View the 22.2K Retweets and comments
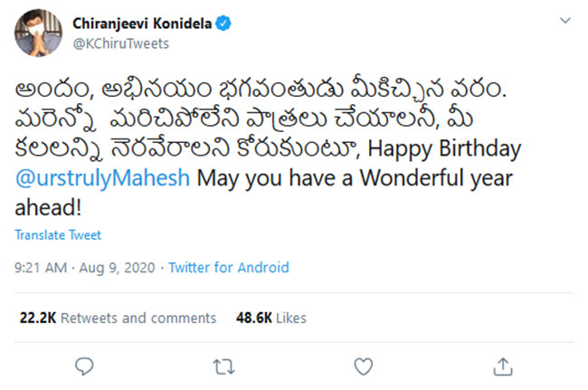588x390 pixels. tap(118, 318)
